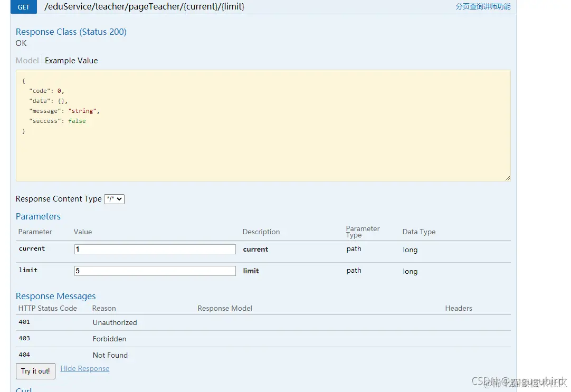Select the 401 status code cell

24,322
